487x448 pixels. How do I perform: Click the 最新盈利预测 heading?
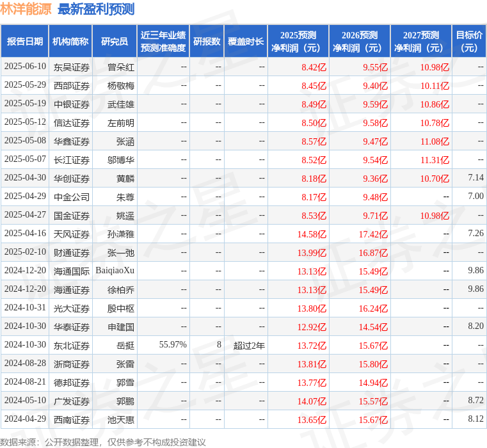[x=96, y=9]
